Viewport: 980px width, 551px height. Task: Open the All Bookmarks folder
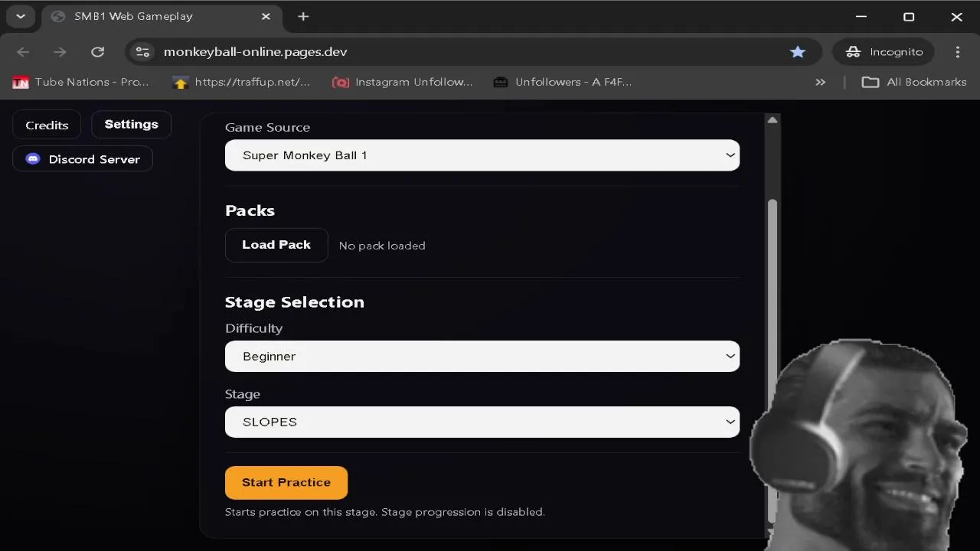click(914, 82)
